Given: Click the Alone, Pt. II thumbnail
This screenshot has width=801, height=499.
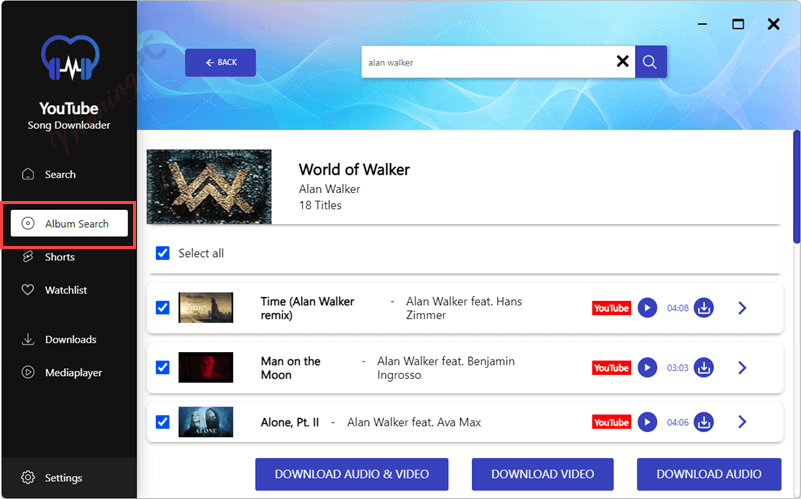Looking at the screenshot, I should (x=205, y=422).
